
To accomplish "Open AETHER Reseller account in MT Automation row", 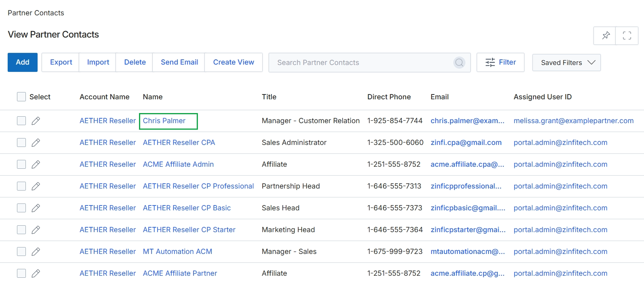I will 107,252.
